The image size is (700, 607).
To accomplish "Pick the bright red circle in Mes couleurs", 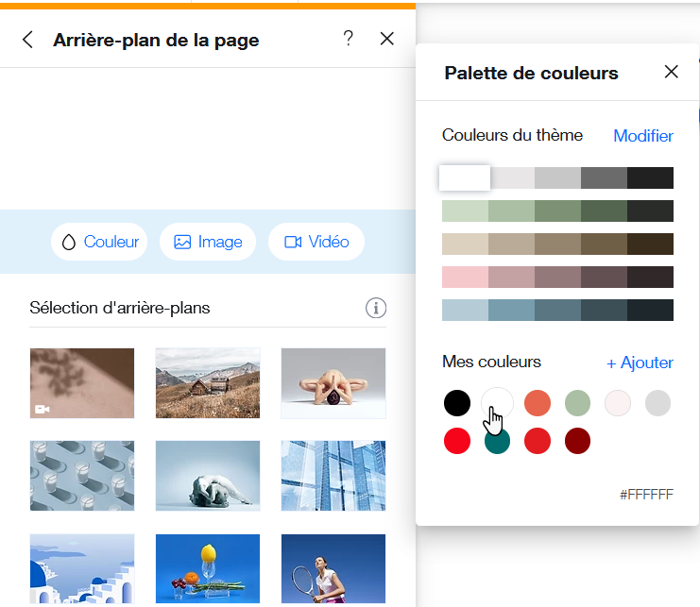I will tap(457, 441).
